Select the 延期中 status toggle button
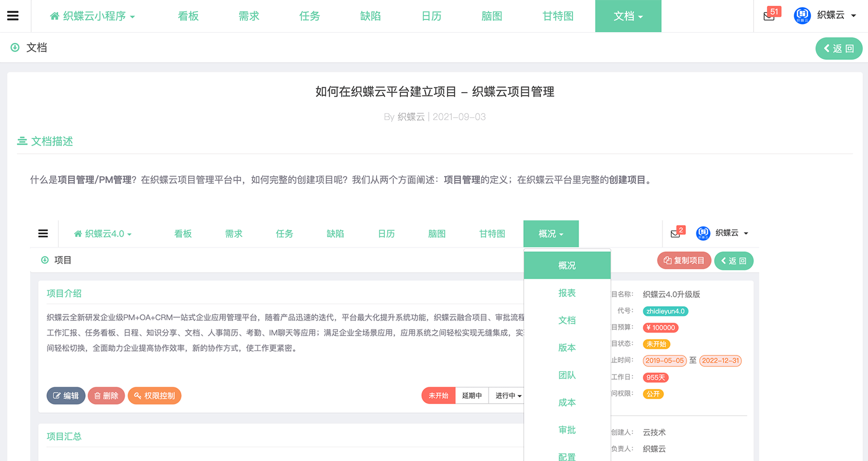Screen dimensions: 868x461 [472, 395]
